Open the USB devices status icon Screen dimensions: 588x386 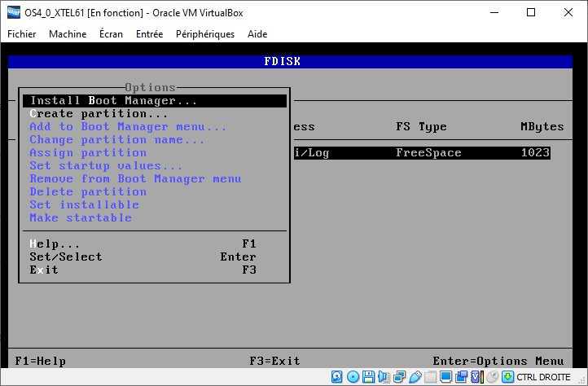(x=415, y=377)
